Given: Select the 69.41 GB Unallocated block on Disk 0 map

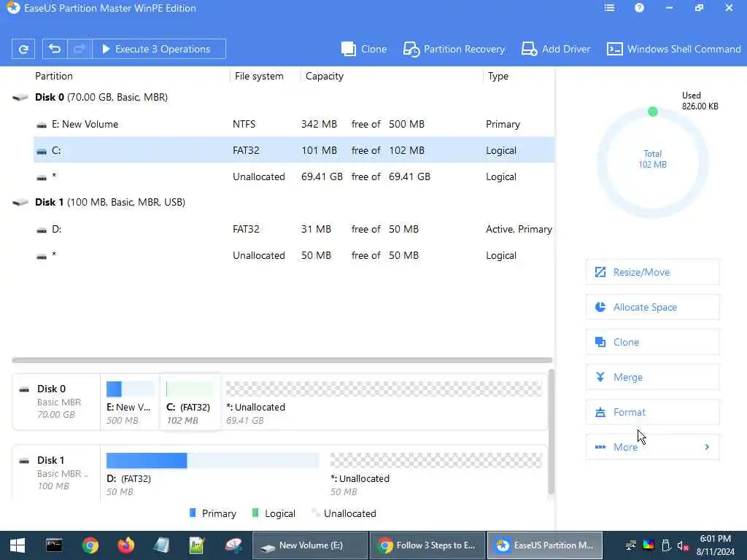Looking at the screenshot, I should 384,402.
